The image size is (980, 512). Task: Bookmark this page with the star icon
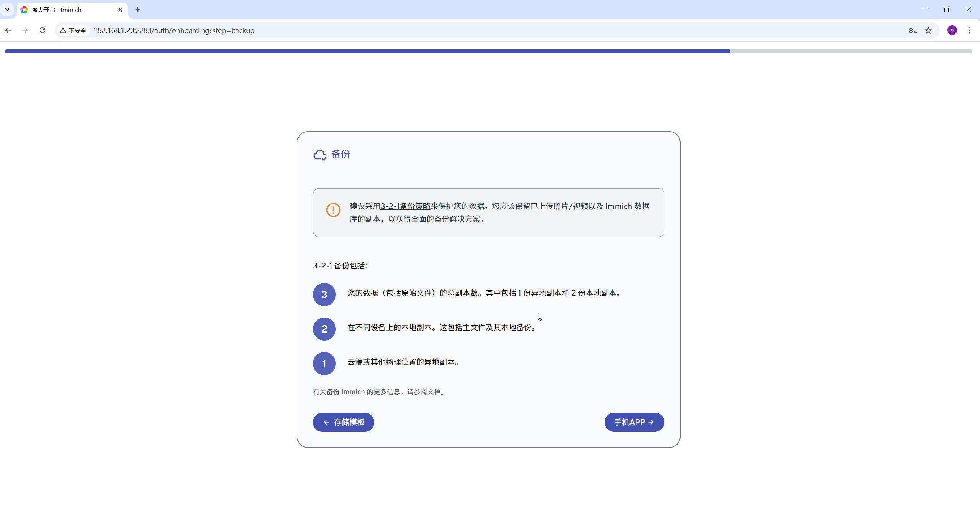[928, 30]
